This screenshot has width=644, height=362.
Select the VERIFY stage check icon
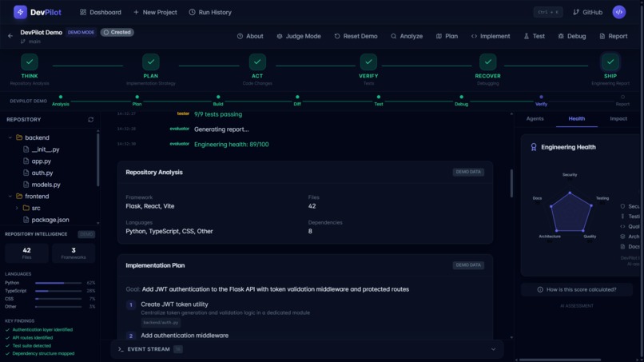tap(368, 62)
